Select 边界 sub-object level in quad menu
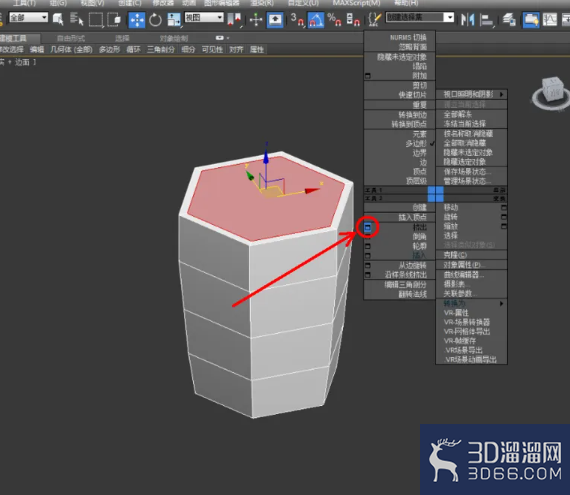 (x=420, y=153)
